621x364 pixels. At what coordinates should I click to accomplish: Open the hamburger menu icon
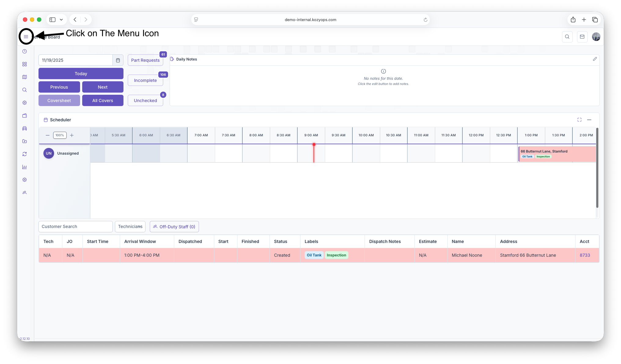coord(26,37)
